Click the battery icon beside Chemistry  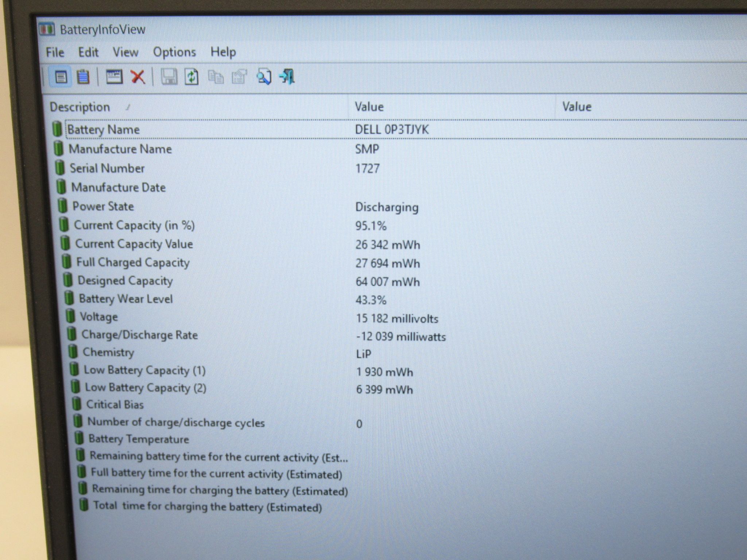coord(73,352)
